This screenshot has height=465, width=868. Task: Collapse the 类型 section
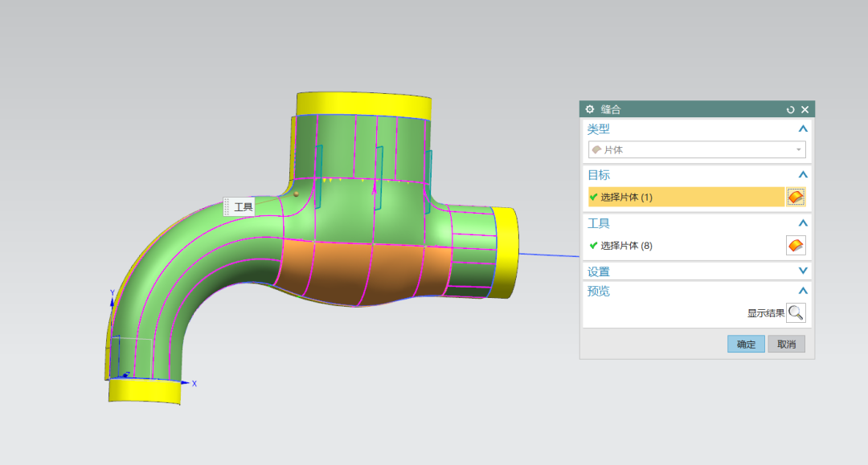803,128
